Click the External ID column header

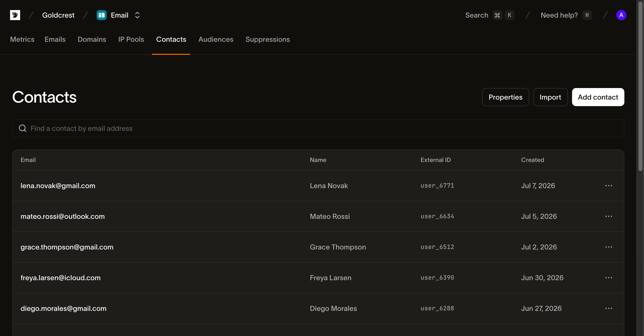point(436,160)
